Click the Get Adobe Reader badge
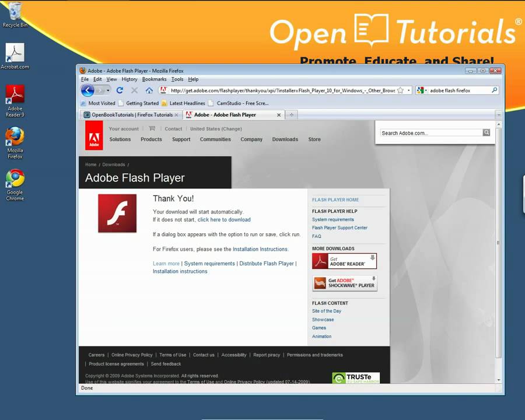 pos(344,261)
